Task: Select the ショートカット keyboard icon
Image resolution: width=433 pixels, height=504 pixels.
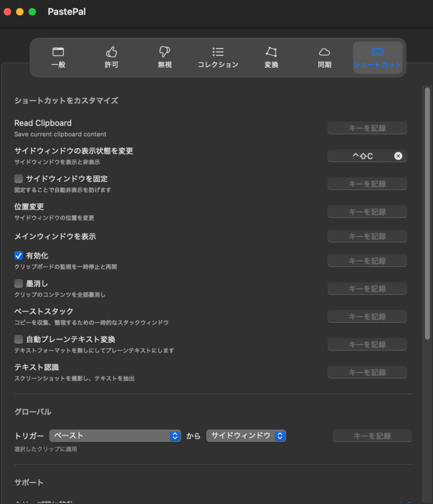Action: click(x=377, y=52)
